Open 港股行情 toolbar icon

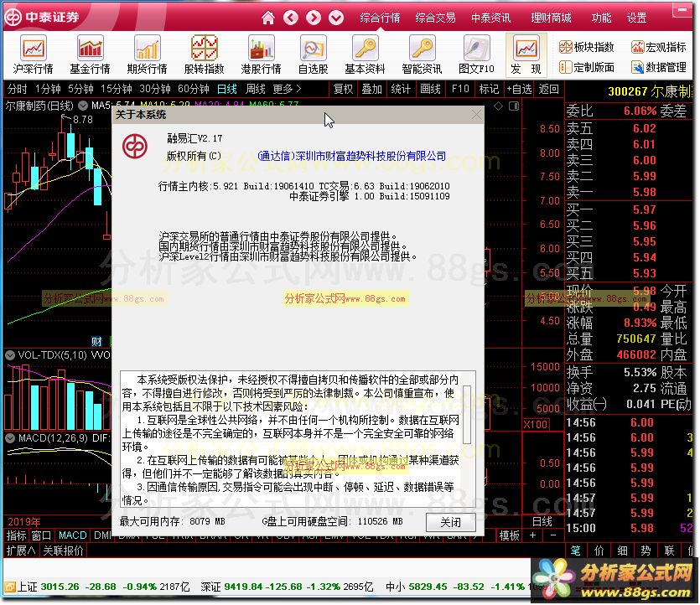[x=262, y=54]
